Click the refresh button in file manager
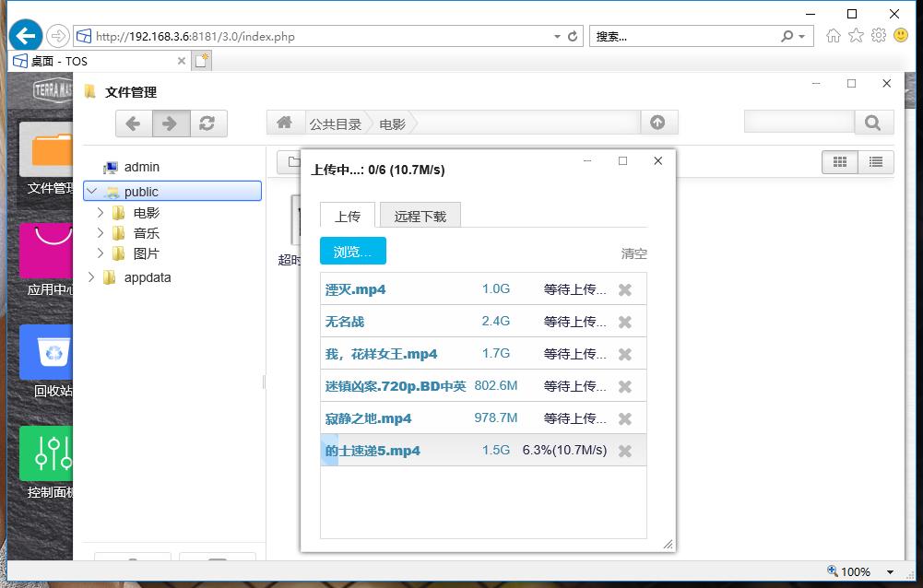This screenshot has height=588, width=923. (x=208, y=123)
